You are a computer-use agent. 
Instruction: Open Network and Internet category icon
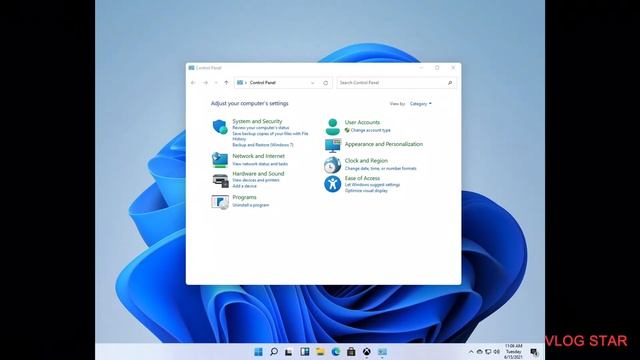220,160
